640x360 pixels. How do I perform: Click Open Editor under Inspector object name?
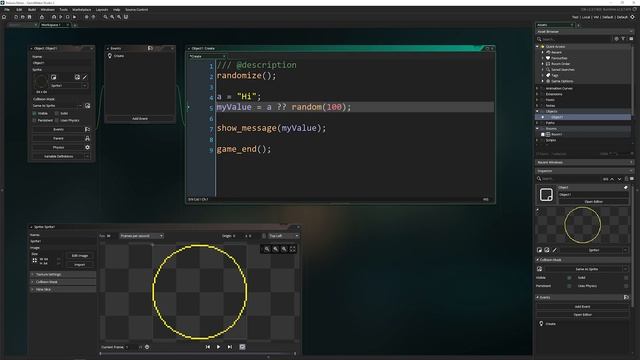[x=593, y=202]
